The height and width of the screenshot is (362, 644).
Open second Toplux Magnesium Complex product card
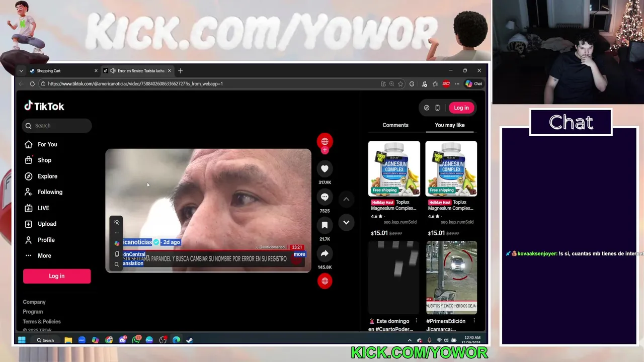tap(451, 189)
